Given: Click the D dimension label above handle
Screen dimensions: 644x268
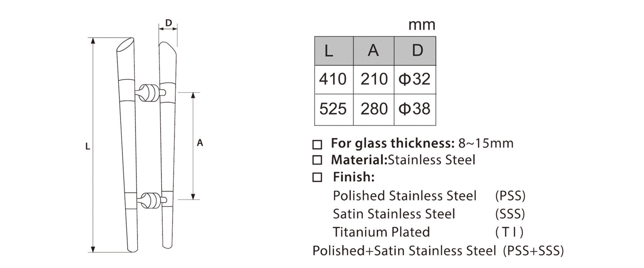Looking at the screenshot, I should pos(169,23).
